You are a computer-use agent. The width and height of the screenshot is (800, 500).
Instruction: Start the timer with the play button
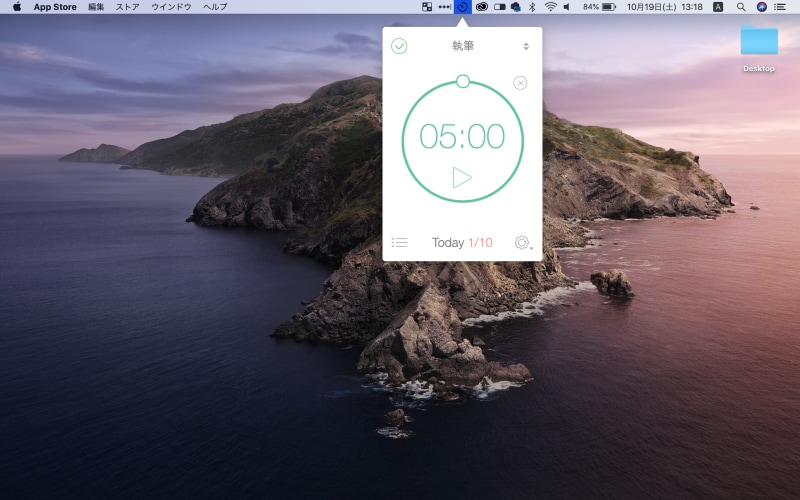tap(461, 178)
